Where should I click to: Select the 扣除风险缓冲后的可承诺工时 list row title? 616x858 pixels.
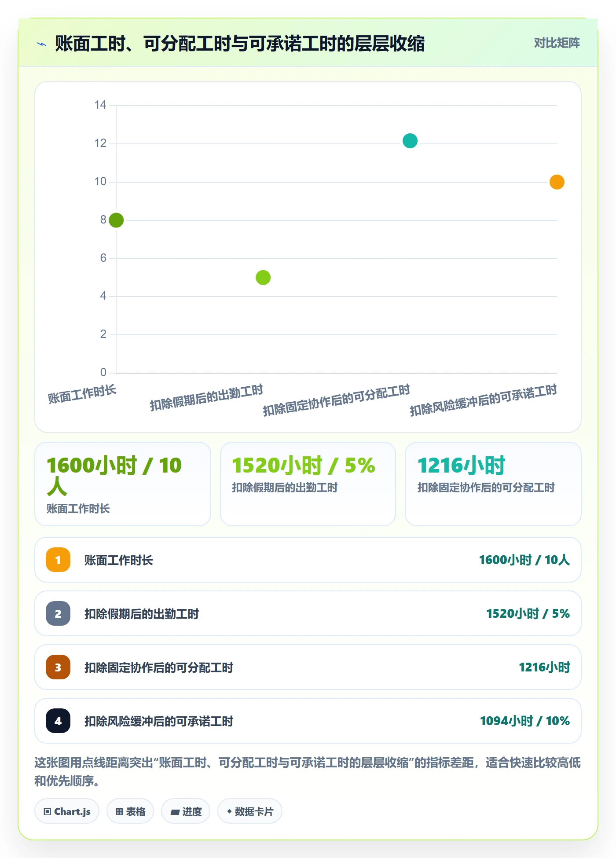pyautogui.click(x=159, y=721)
